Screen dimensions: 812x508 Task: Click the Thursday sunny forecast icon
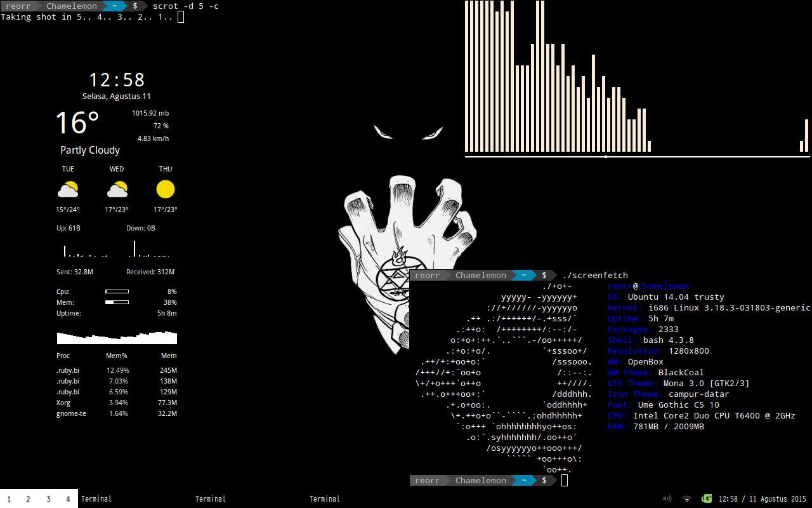pyautogui.click(x=165, y=189)
